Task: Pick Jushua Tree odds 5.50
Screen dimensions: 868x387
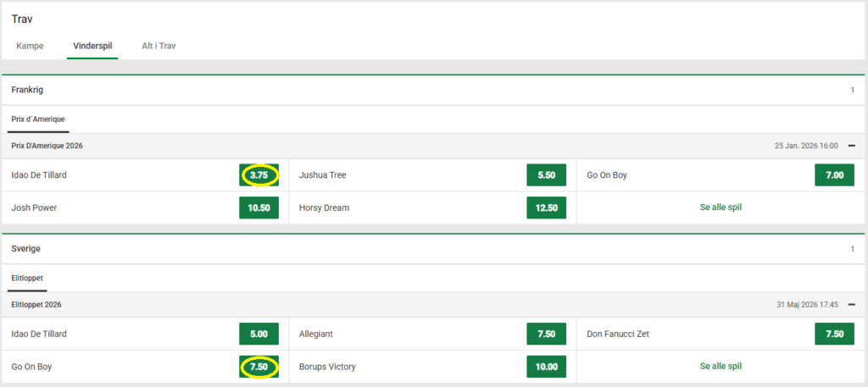Action: click(546, 175)
